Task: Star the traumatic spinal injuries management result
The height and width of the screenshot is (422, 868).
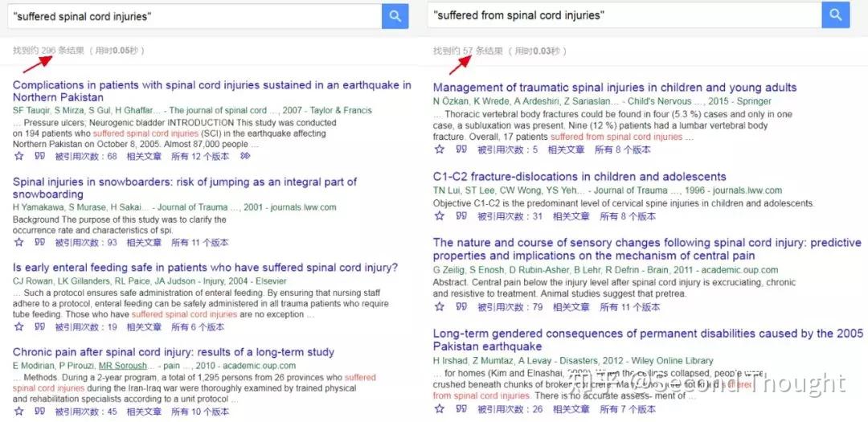Action: (440, 150)
